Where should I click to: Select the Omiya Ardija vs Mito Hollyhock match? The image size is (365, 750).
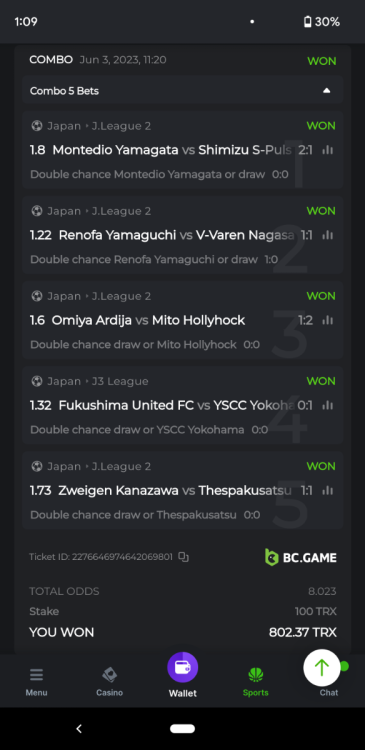coord(148,320)
